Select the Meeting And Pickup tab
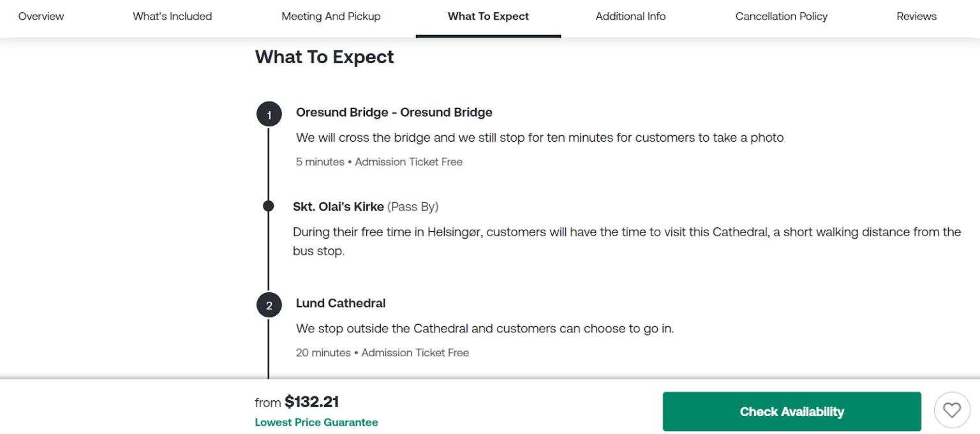Viewport: 980px width, 434px height. [330, 17]
